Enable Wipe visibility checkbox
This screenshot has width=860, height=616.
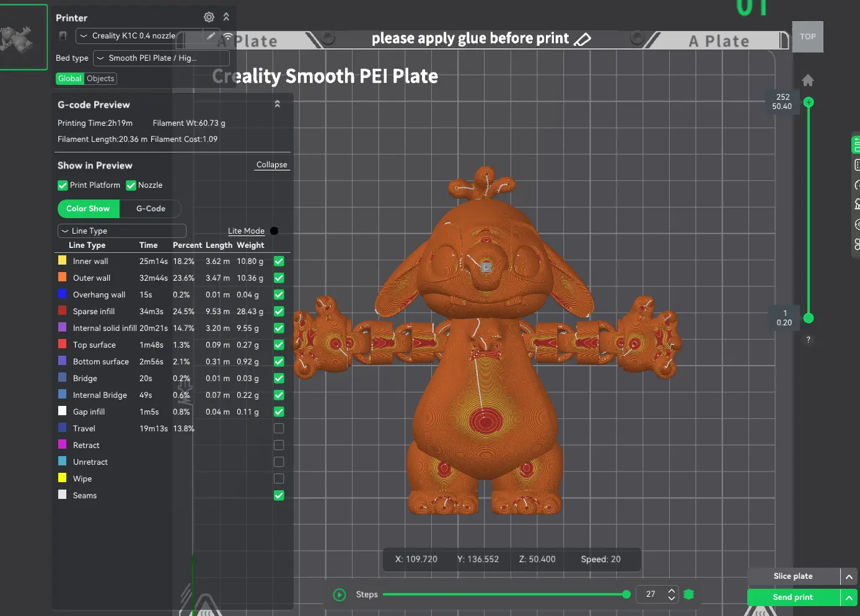(279, 479)
